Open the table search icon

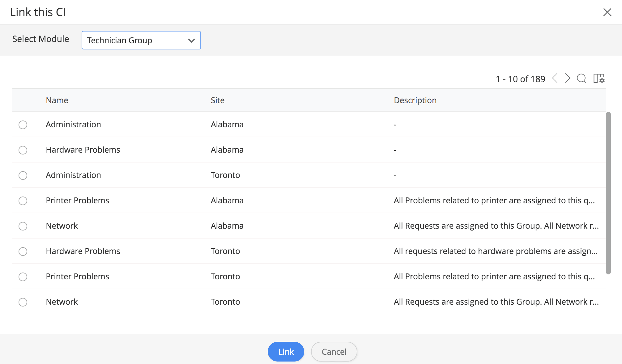point(581,78)
